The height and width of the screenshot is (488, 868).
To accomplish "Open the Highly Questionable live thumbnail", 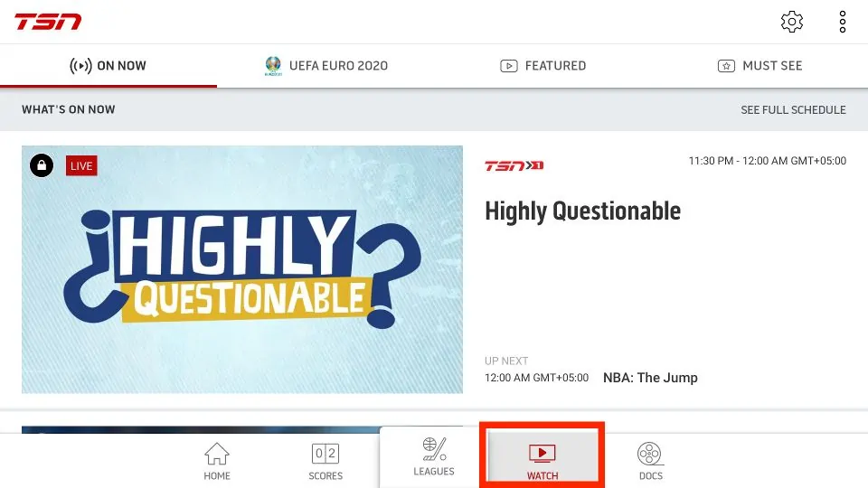I will (x=242, y=269).
